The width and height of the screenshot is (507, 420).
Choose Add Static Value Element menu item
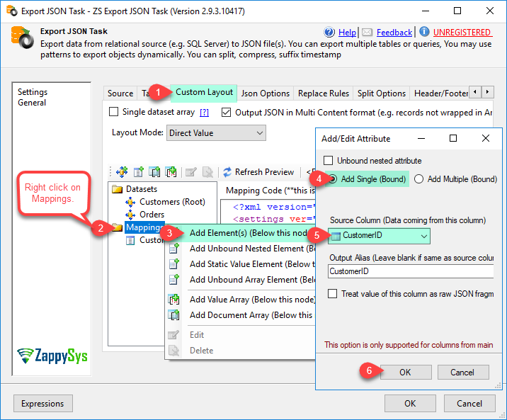[x=241, y=264]
